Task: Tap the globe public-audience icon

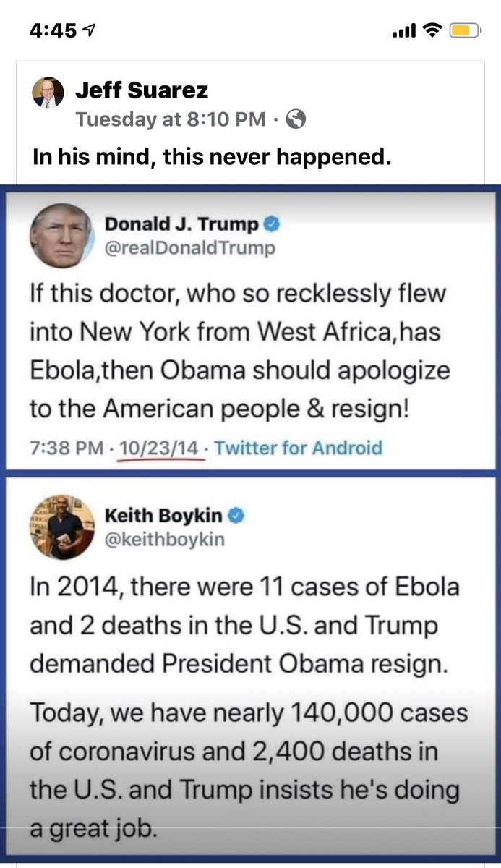Action: (x=296, y=119)
